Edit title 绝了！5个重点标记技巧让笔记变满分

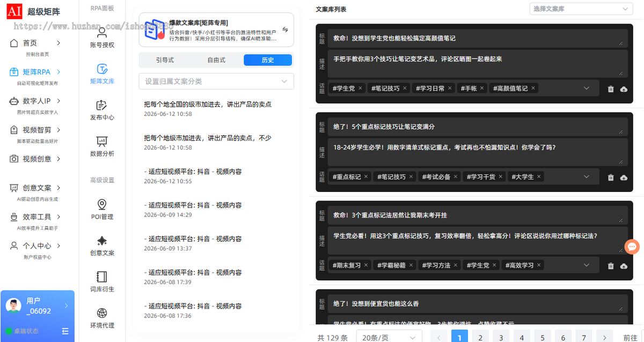[478, 127]
